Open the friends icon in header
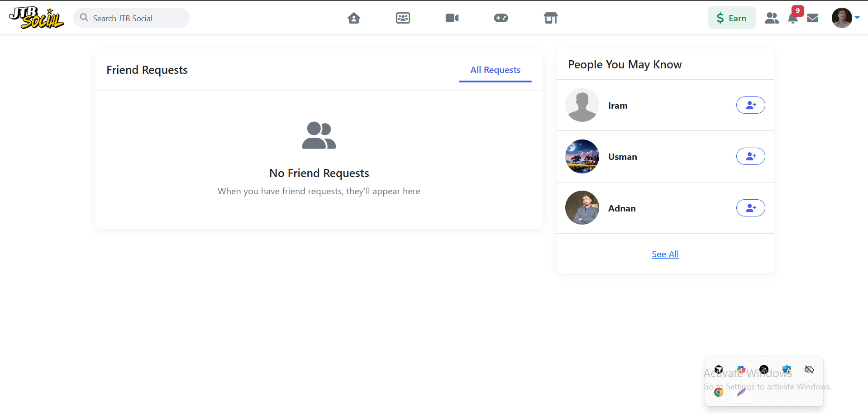The width and height of the screenshot is (868, 413). pos(771,18)
